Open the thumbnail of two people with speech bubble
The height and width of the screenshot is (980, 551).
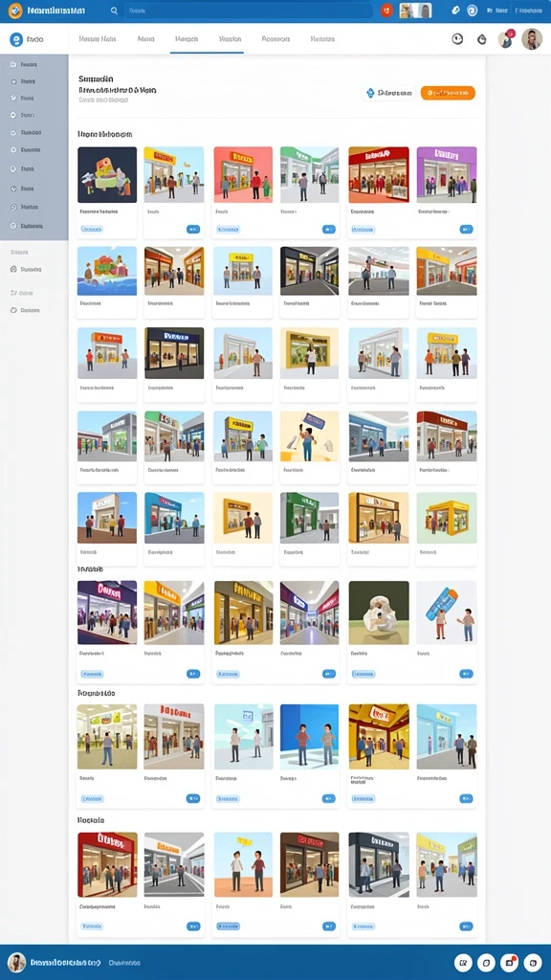243,864
